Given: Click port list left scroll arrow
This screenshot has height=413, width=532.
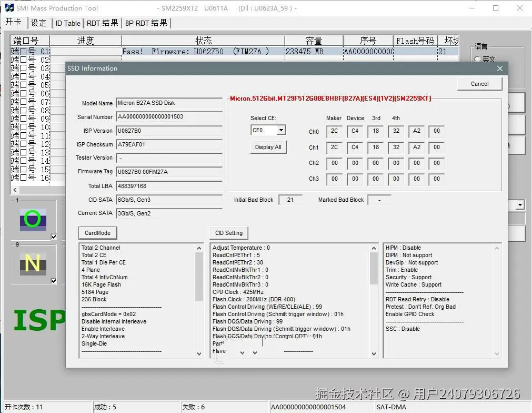Looking at the screenshot, I should point(15,190).
